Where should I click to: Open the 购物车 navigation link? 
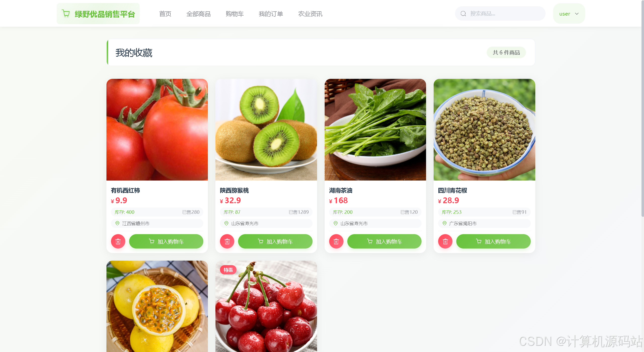coord(235,14)
